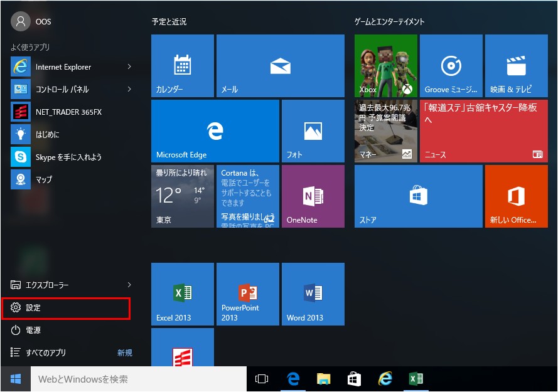Launch NET_TRADER 365FX from the app list
Screen dimensions: 558x392
(71, 112)
